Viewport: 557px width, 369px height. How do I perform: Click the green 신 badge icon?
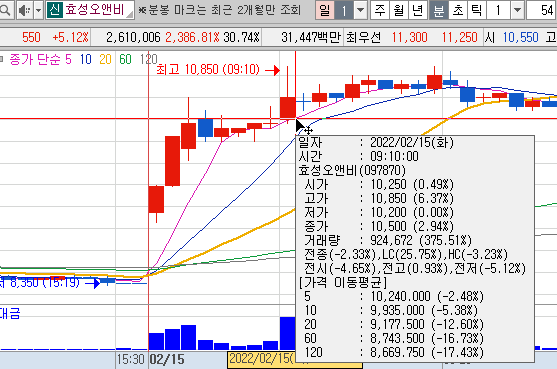(x=54, y=10)
